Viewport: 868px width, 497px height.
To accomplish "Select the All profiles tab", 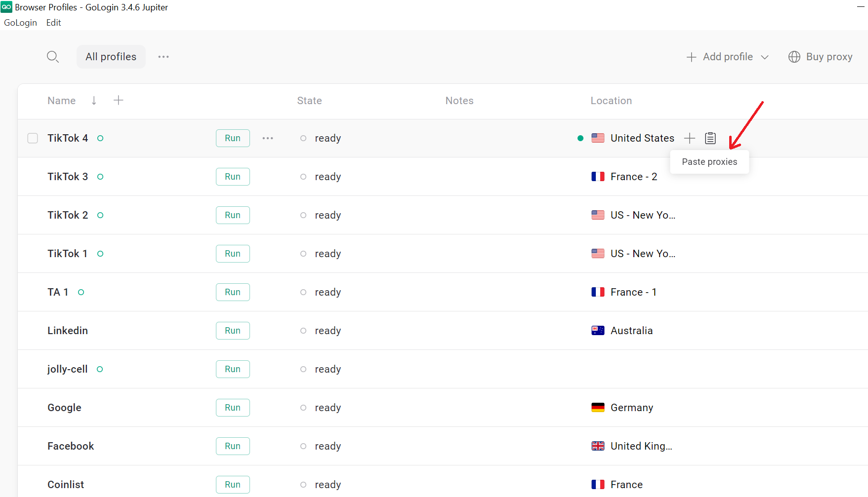I will [x=111, y=57].
